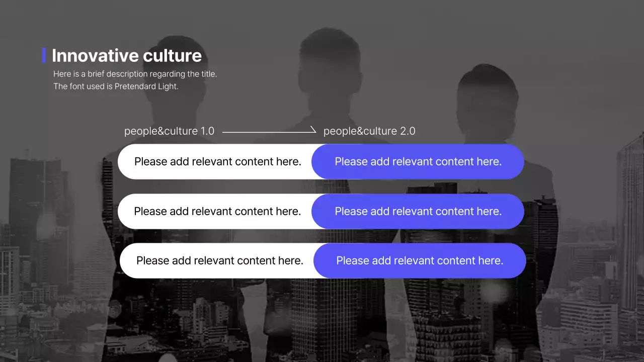Select the "Pretendard Light" font description line

(x=116, y=86)
